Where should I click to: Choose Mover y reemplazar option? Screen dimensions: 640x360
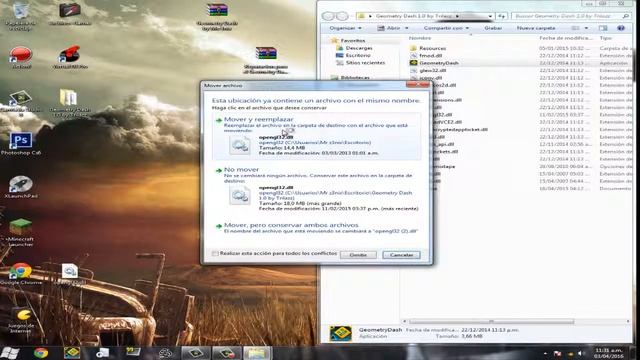point(316,136)
